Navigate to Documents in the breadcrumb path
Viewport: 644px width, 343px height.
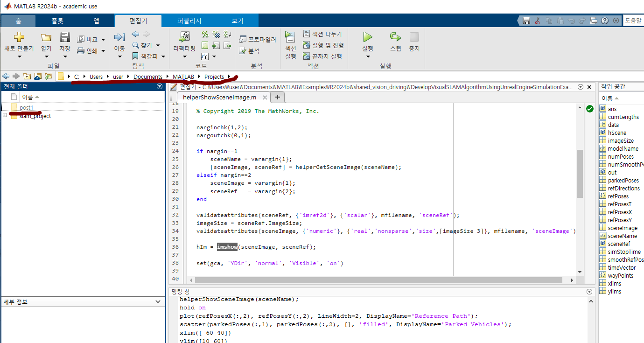(x=148, y=76)
